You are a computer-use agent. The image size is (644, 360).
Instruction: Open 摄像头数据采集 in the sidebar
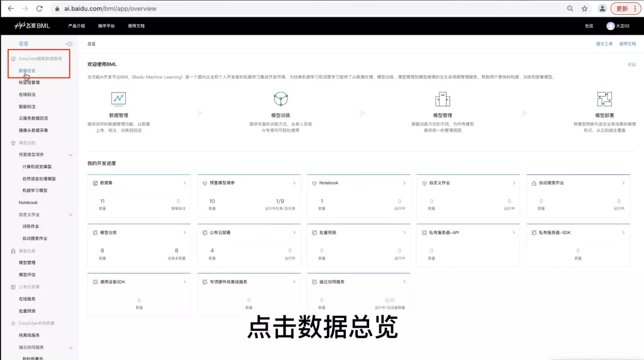click(33, 130)
